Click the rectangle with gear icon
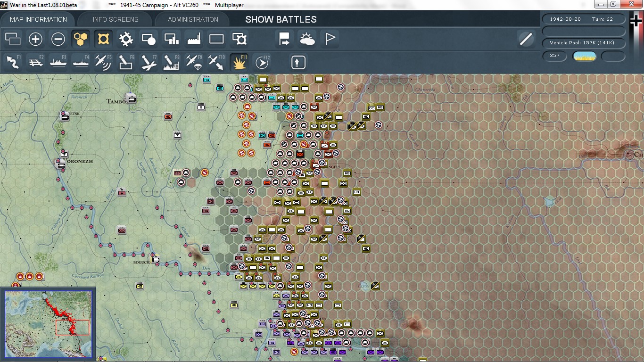 point(239,39)
